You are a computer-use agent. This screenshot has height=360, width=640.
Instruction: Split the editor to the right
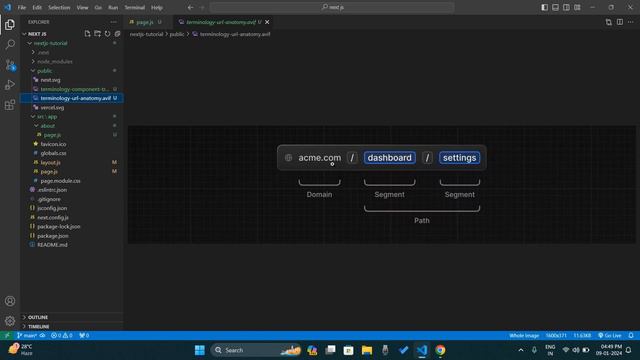[x=620, y=22]
